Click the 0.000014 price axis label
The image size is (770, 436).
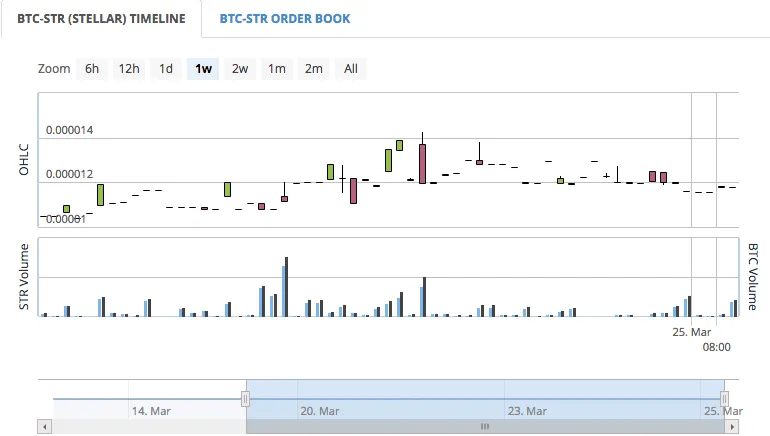[69, 130]
